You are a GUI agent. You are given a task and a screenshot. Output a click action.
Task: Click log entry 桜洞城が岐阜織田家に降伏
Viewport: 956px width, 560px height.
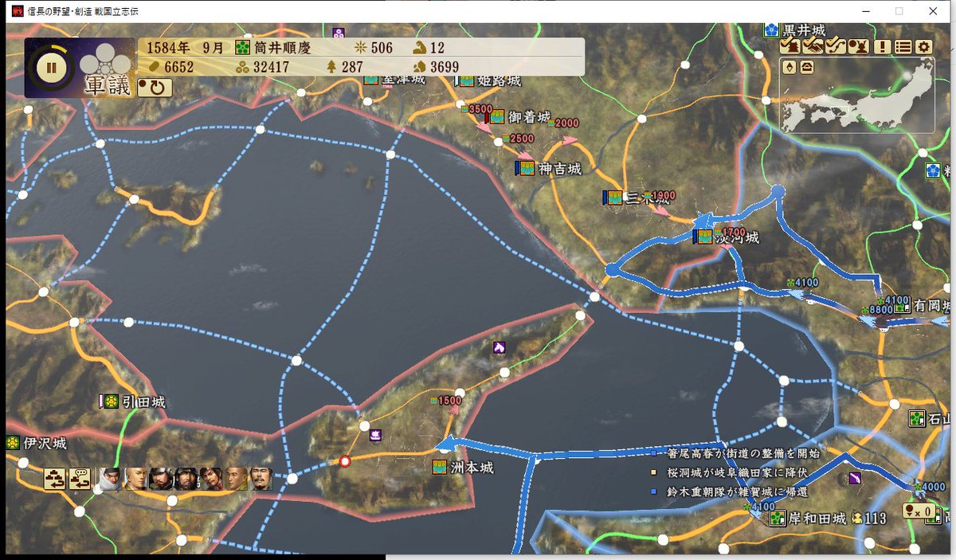738,473
